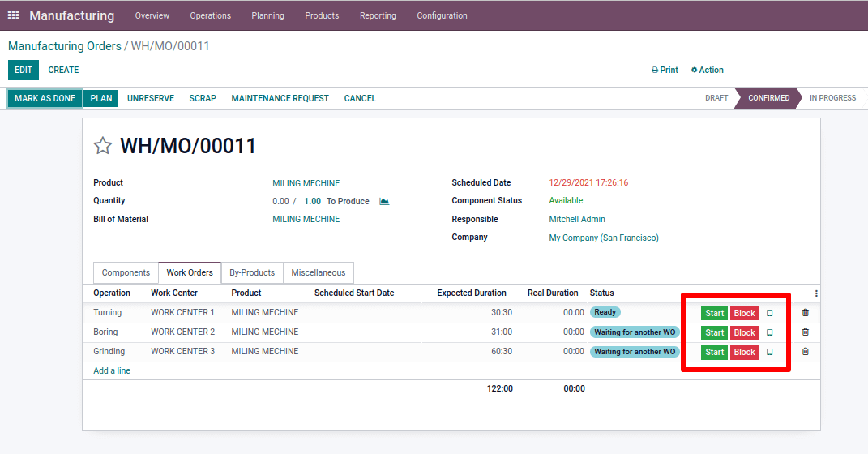Start the Turning work order
Image resolution: width=868 pixels, height=454 pixels.
714,313
